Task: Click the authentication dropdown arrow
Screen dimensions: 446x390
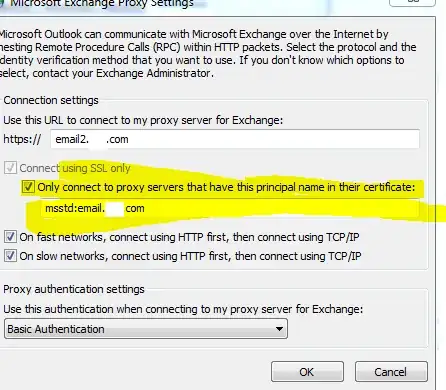Action: pyautogui.click(x=279, y=329)
